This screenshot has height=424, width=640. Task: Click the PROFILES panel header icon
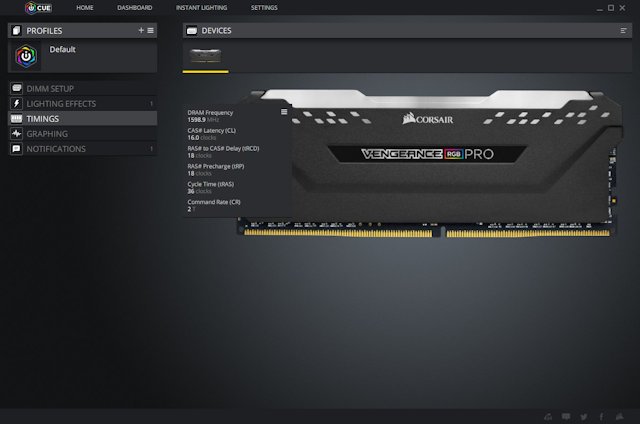tap(16, 31)
